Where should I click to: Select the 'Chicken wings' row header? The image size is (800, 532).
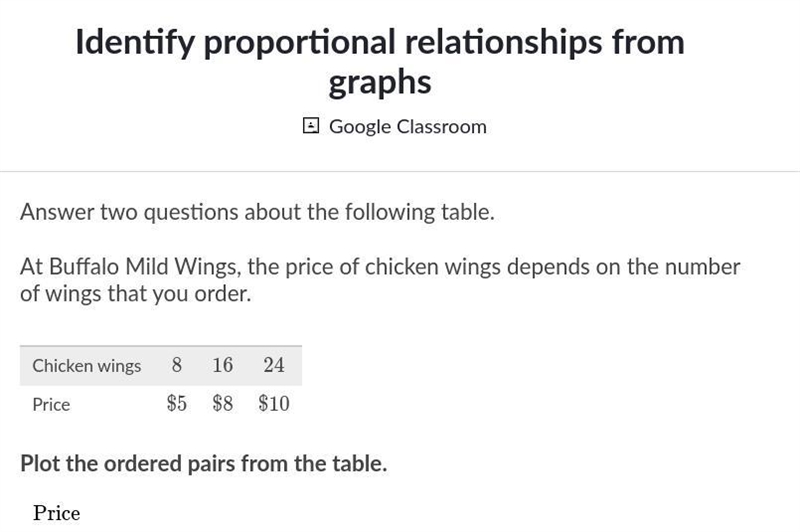(87, 366)
